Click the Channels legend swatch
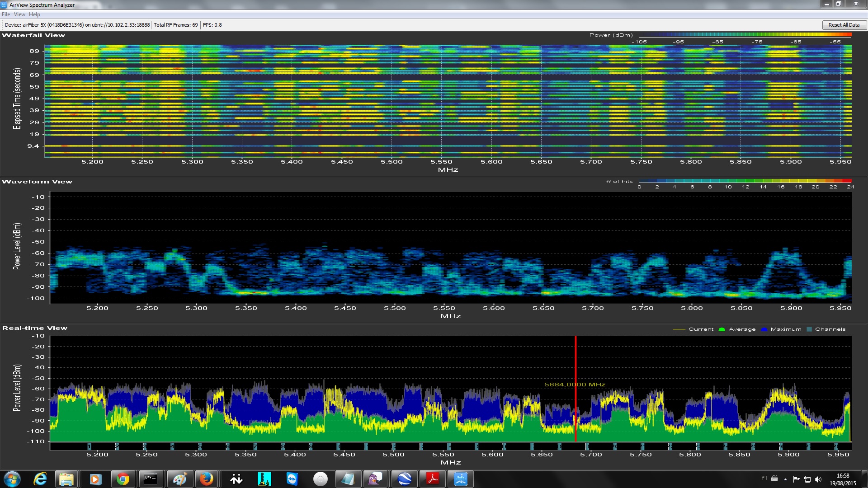This screenshot has width=868, height=488. pyautogui.click(x=809, y=329)
